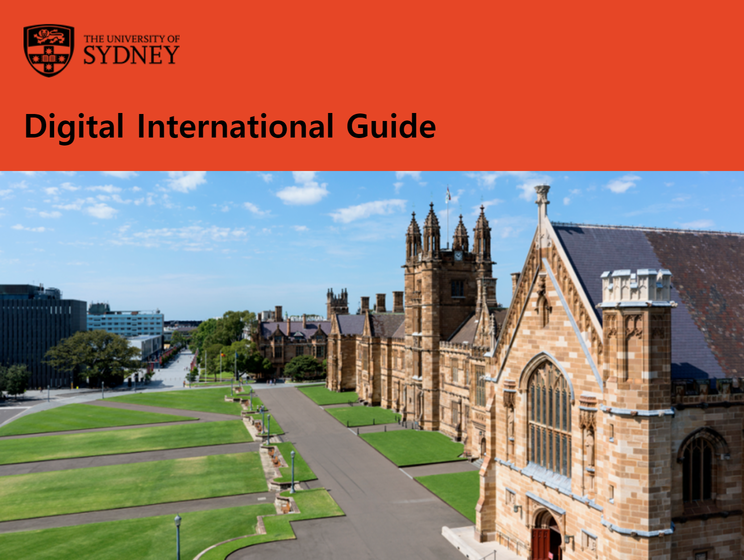Click the word 'Guide' in the heading
Image resolution: width=744 pixels, height=560 pixels.
click(x=391, y=126)
